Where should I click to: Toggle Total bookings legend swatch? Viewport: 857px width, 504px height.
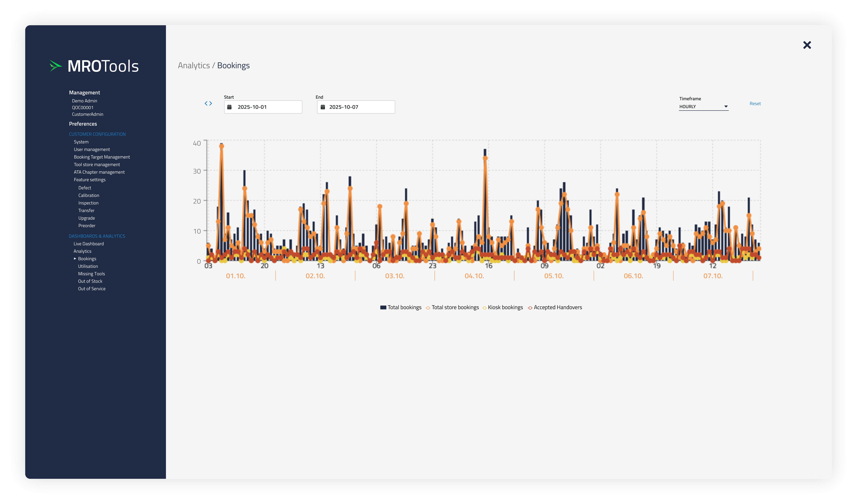pyautogui.click(x=383, y=307)
